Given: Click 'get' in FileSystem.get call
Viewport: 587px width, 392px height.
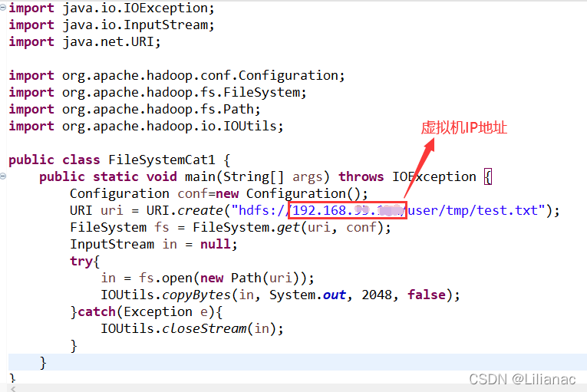Looking at the screenshot, I should pyautogui.click(x=289, y=227).
